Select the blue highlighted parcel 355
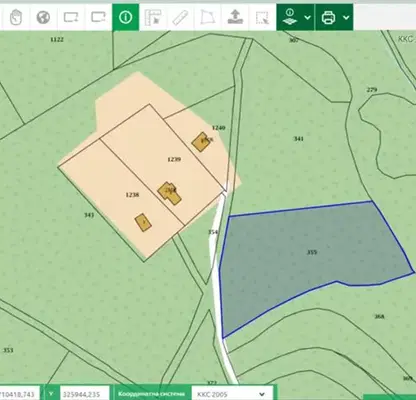The height and width of the screenshot is (400, 416). (311, 252)
